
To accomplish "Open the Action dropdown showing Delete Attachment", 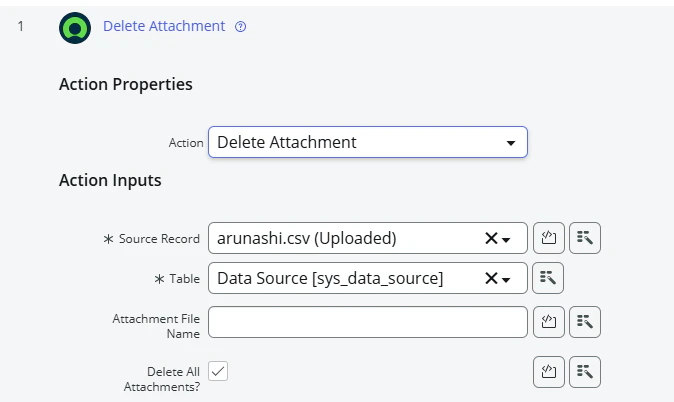I will click(x=368, y=142).
